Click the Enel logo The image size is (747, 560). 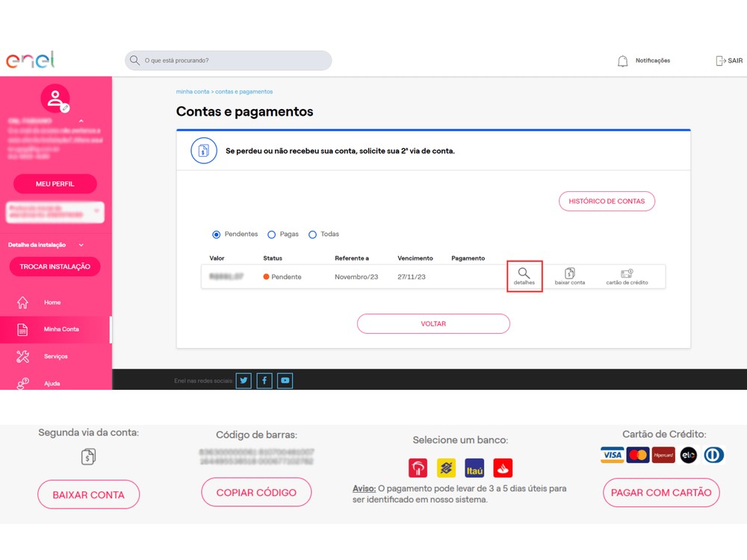pyautogui.click(x=30, y=60)
